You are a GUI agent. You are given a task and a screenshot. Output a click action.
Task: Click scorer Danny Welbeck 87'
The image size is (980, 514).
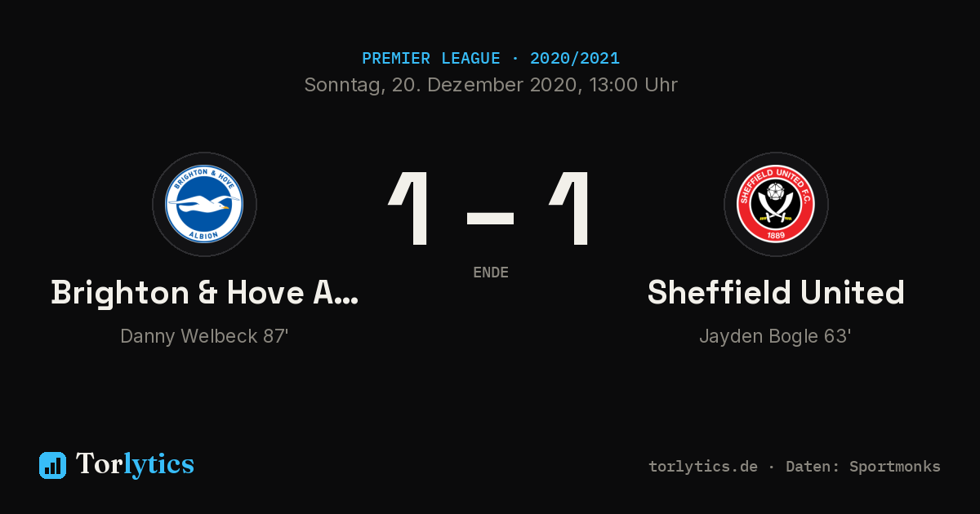tap(204, 336)
